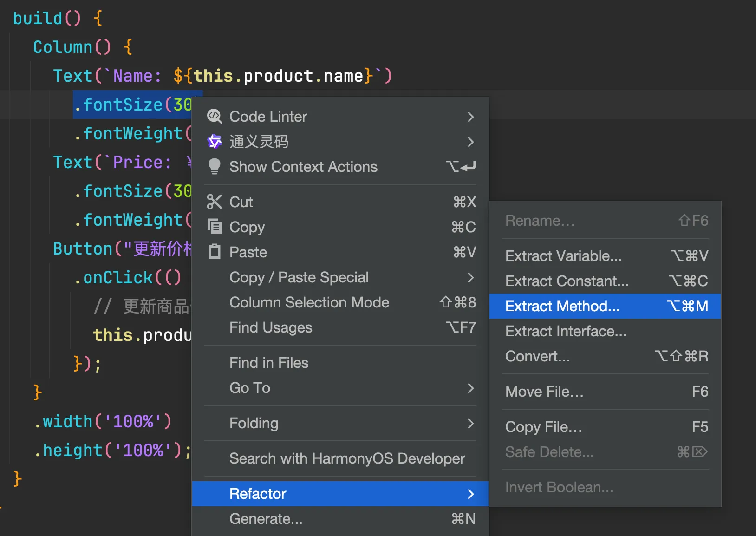756x536 pixels.
Task: Click the Cut scissors icon
Action: click(x=214, y=202)
